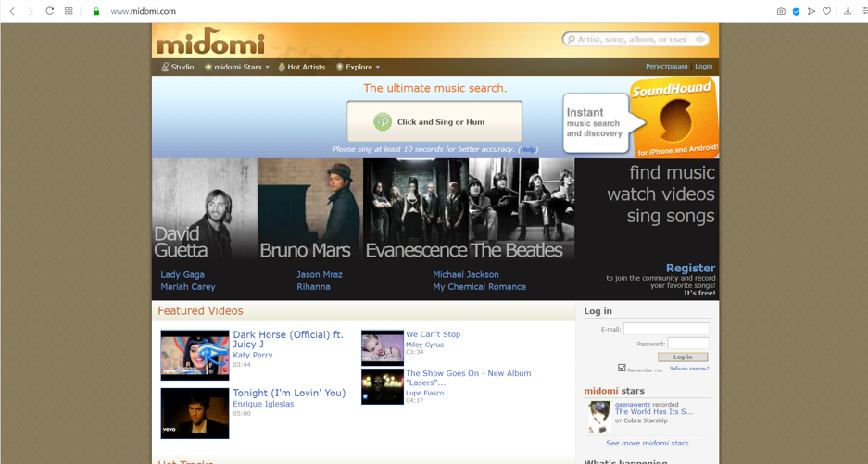Image resolution: width=868 pixels, height=464 pixels.
Task: Open the We Can't Stop title link
Action: (x=433, y=334)
